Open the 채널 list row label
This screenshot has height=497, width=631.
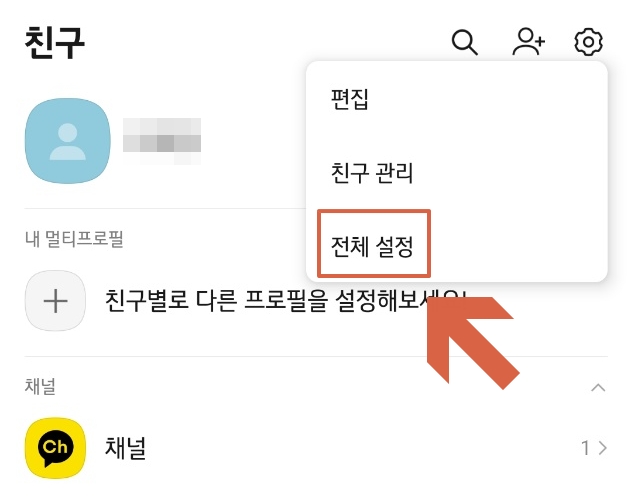[125, 448]
